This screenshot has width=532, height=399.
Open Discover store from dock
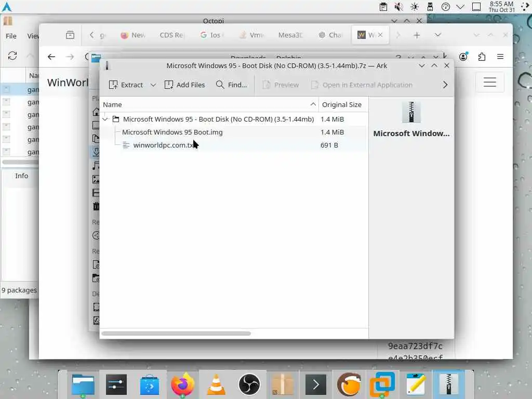pyautogui.click(x=149, y=385)
